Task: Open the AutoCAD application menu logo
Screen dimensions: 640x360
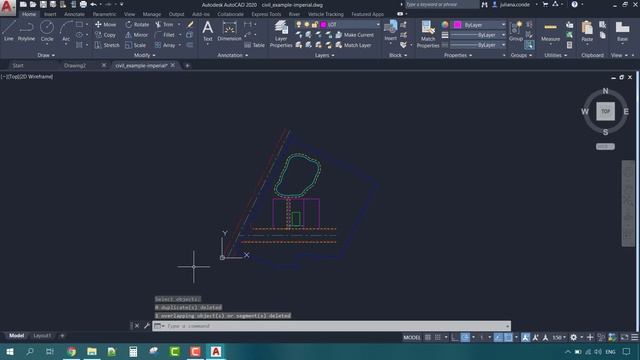Action: (7, 7)
